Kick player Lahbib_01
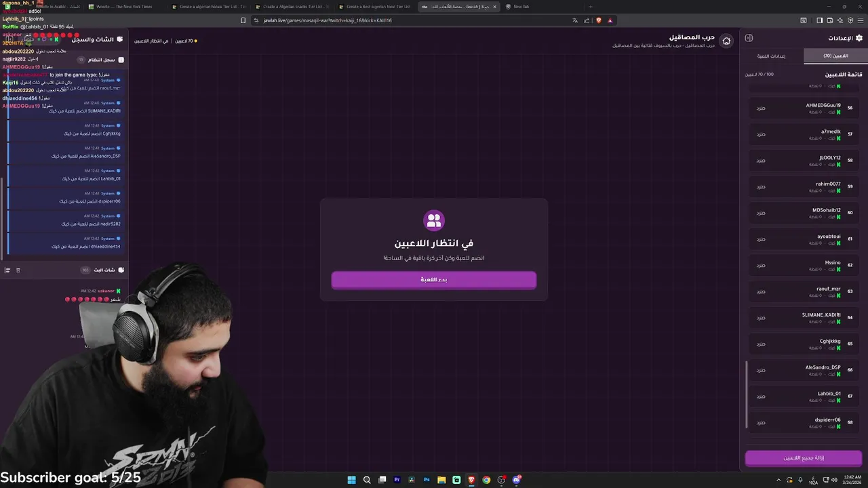This screenshot has height=488, width=868. click(x=761, y=396)
